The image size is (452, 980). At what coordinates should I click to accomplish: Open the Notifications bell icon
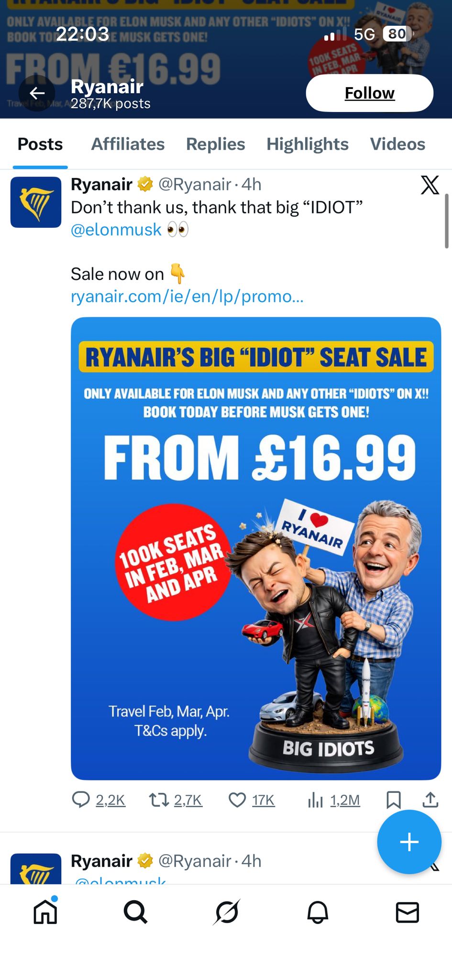tap(317, 912)
